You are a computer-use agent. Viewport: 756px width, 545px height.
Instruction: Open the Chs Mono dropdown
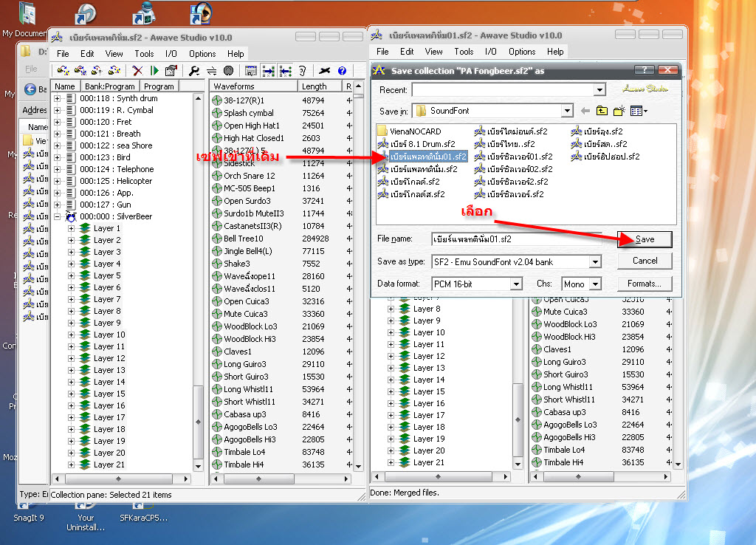(x=596, y=284)
